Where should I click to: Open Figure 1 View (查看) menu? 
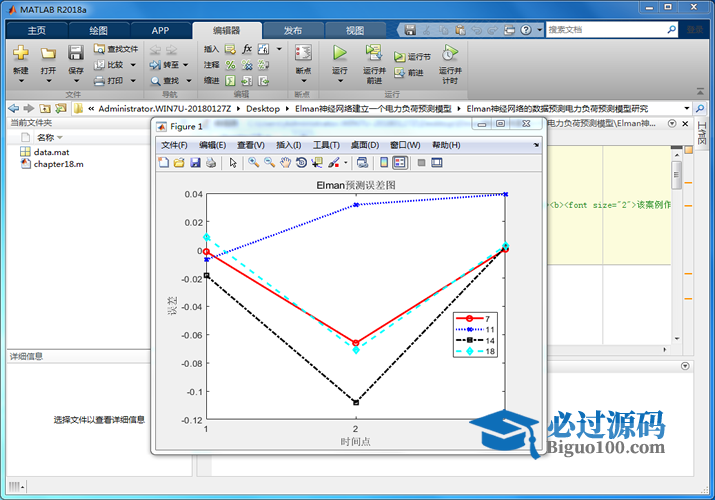pos(251,145)
